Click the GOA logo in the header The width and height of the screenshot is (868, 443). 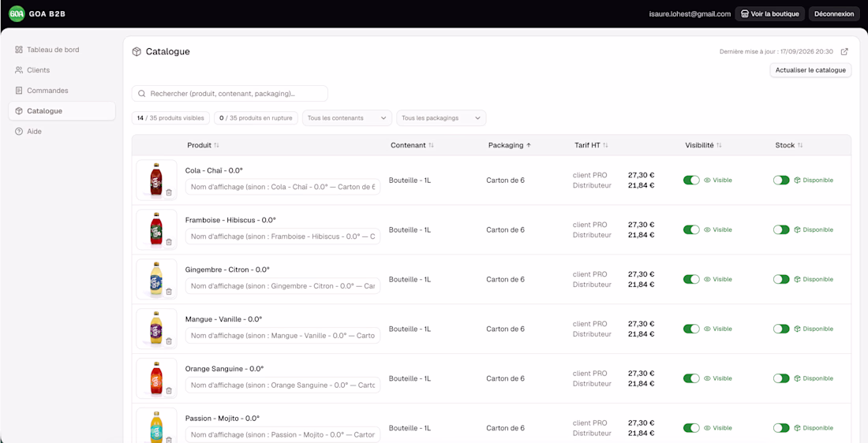click(17, 14)
